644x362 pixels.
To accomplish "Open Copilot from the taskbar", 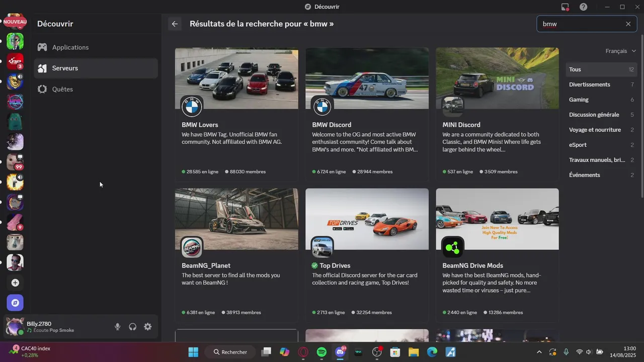I will [x=285, y=352].
